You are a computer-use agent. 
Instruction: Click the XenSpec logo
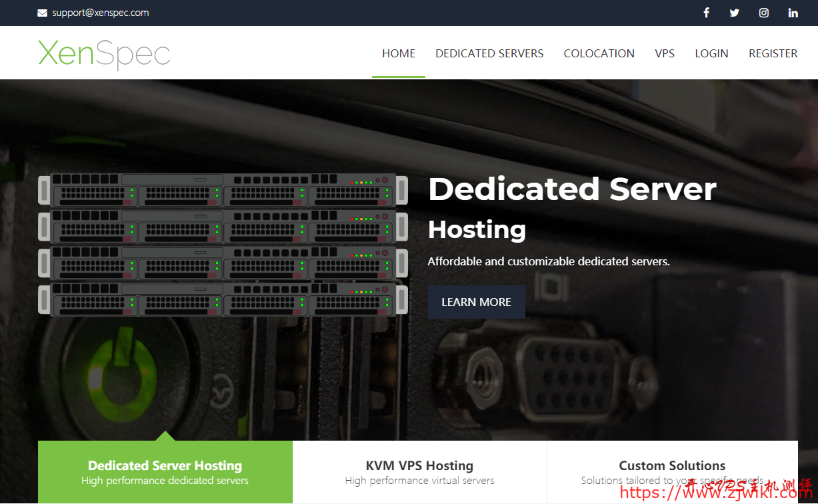104,53
